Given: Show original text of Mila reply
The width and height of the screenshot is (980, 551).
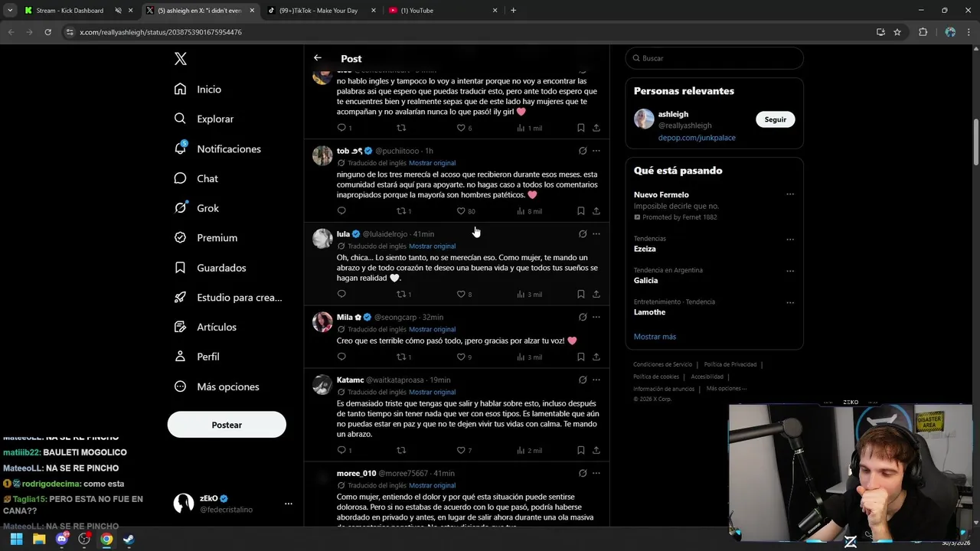Looking at the screenshot, I should [x=432, y=329].
